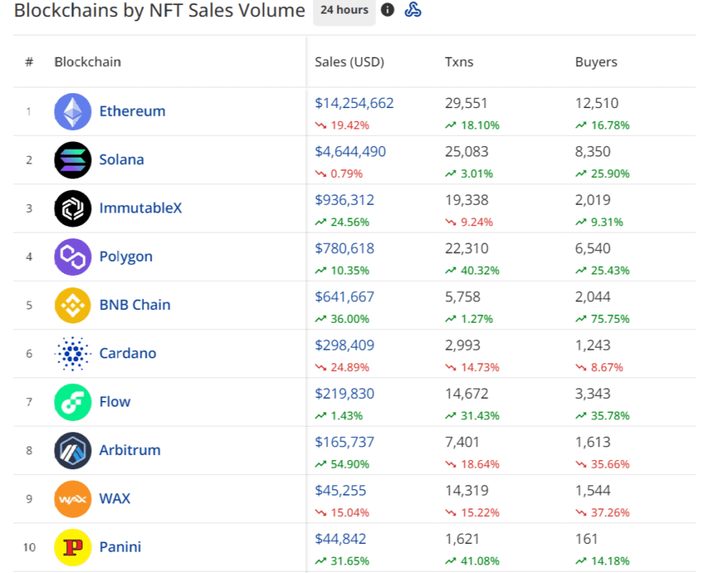Click the Solana logo icon
The height and width of the screenshot is (573, 728).
73,160
